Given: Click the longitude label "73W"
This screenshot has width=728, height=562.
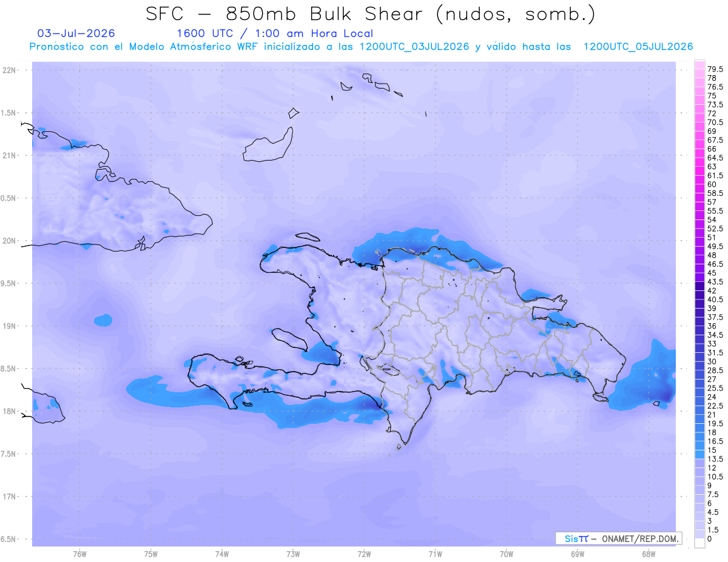Looking at the screenshot, I should tap(293, 554).
